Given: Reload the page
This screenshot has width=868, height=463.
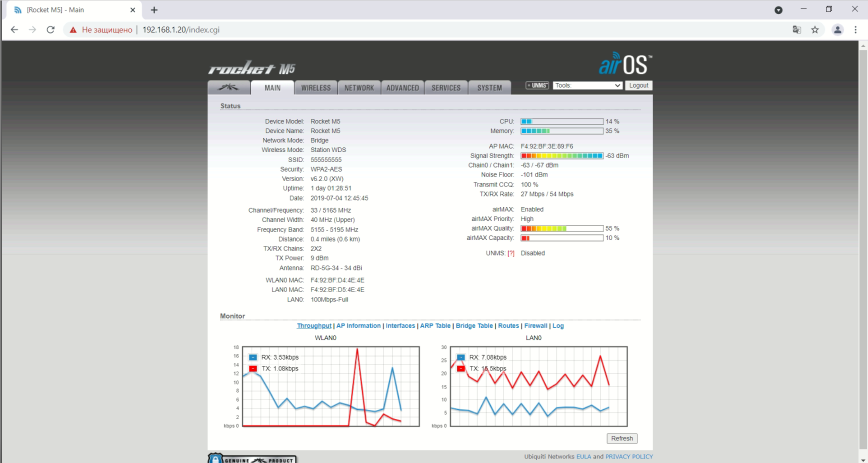Looking at the screenshot, I should (50, 29).
